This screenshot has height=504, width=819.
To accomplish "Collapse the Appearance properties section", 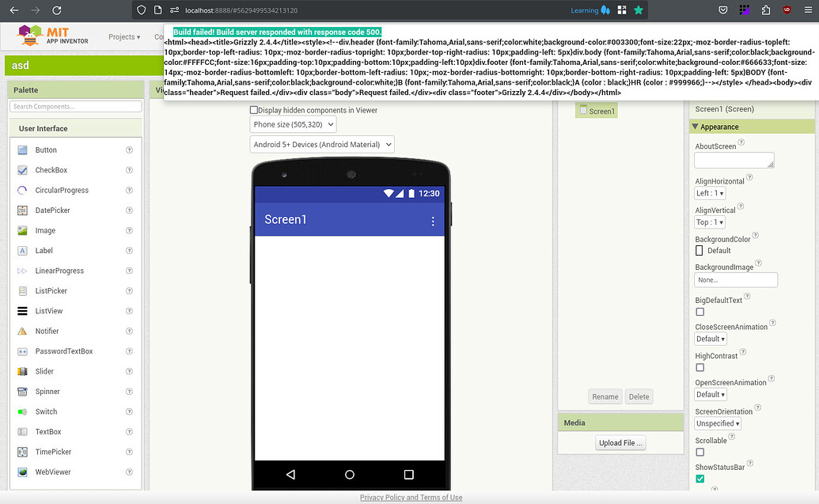I will pyautogui.click(x=696, y=127).
